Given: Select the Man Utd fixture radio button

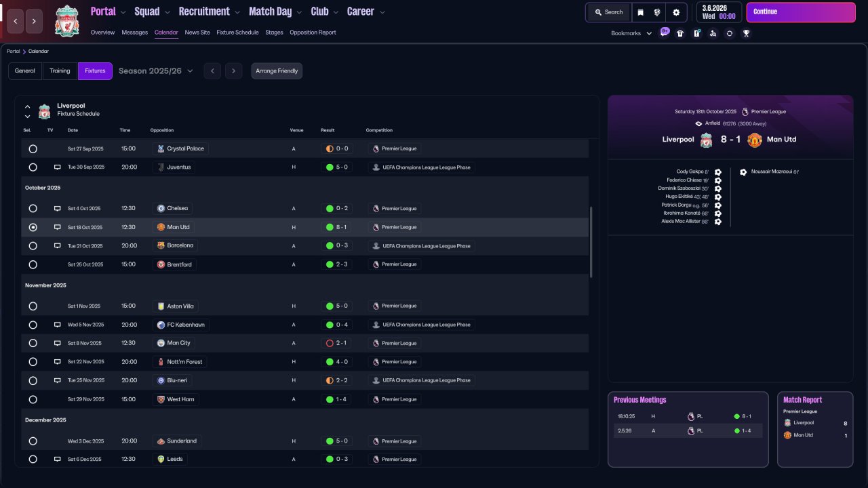Looking at the screenshot, I should (33, 227).
